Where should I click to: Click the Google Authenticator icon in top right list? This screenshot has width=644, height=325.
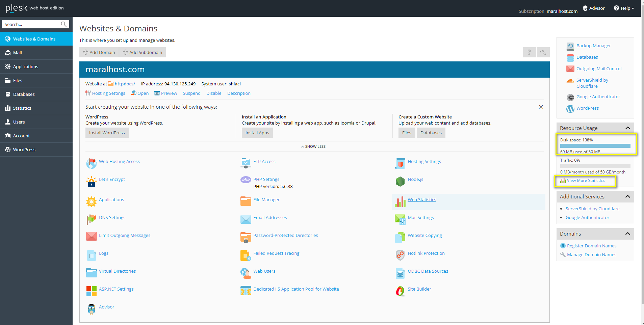point(570,97)
